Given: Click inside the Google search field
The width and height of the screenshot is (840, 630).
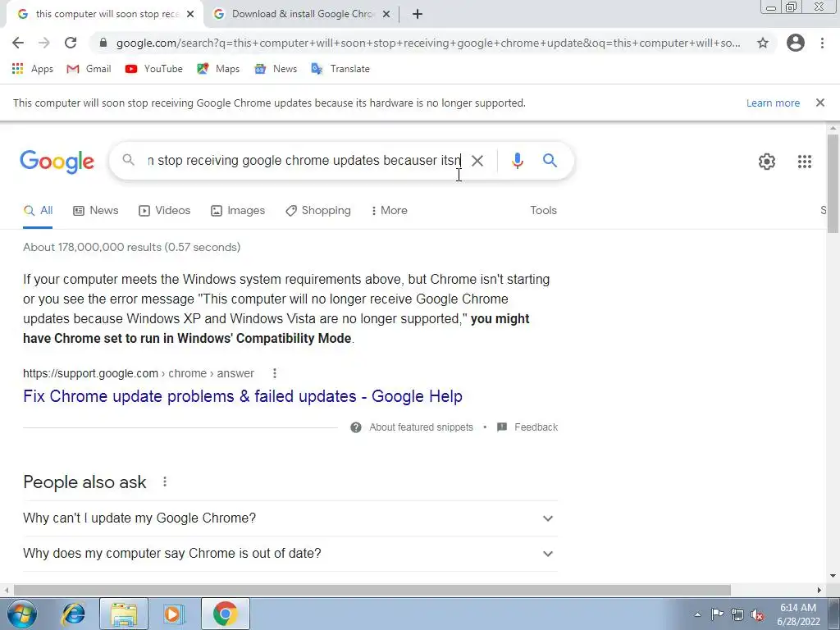Looking at the screenshot, I should 304,160.
